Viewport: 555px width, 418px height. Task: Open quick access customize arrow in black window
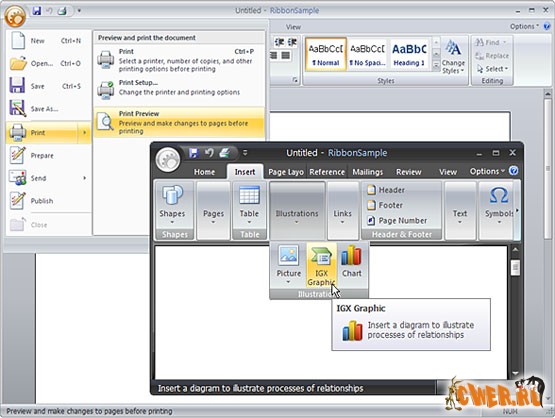(x=245, y=153)
